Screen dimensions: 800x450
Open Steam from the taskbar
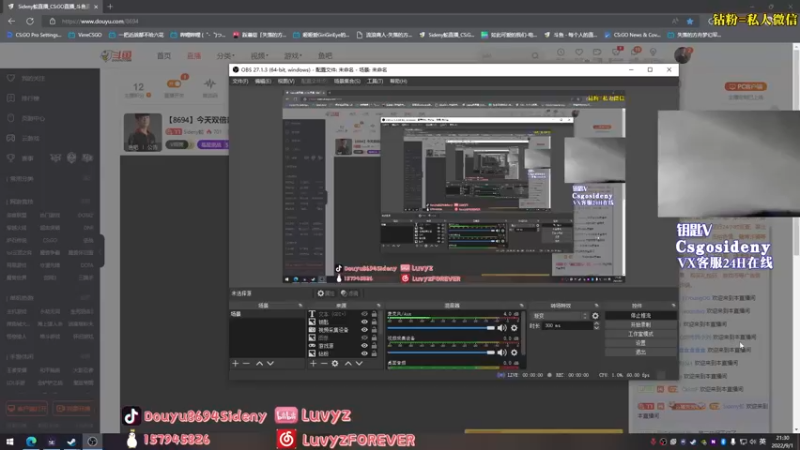coord(71,441)
